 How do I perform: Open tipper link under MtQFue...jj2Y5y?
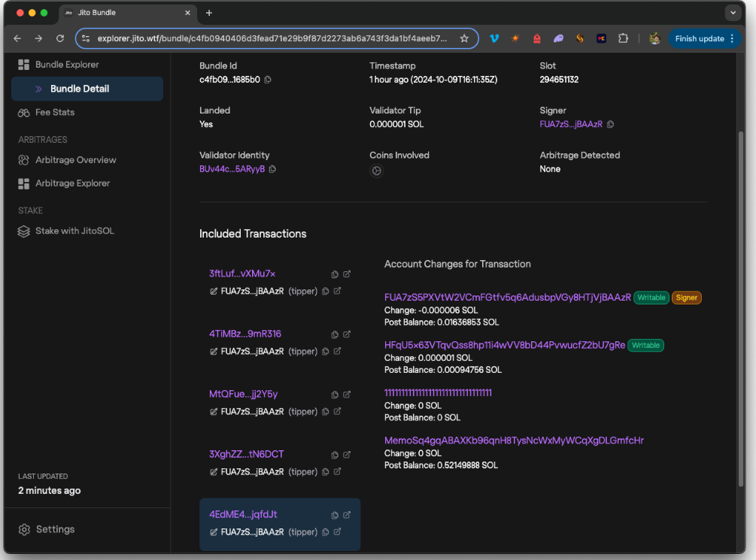pos(338,411)
